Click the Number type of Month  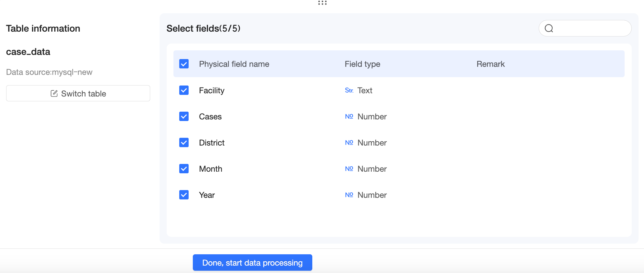coord(372,169)
